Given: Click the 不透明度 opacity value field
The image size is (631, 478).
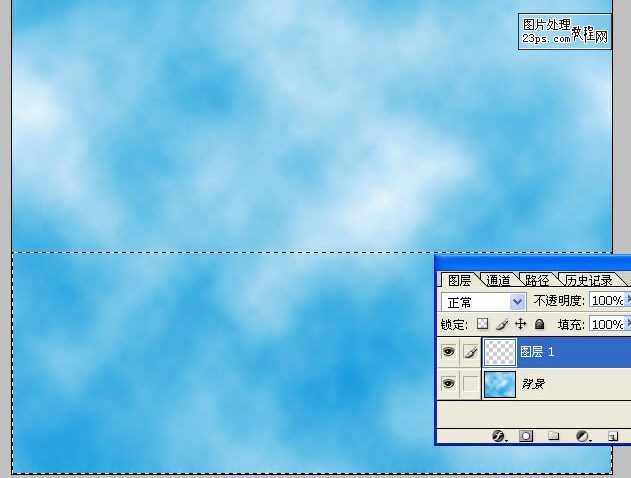Looking at the screenshot, I should [x=607, y=301].
